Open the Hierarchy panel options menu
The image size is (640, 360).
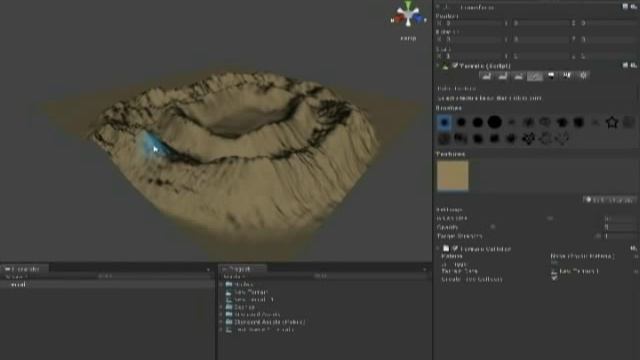[x=208, y=269]
